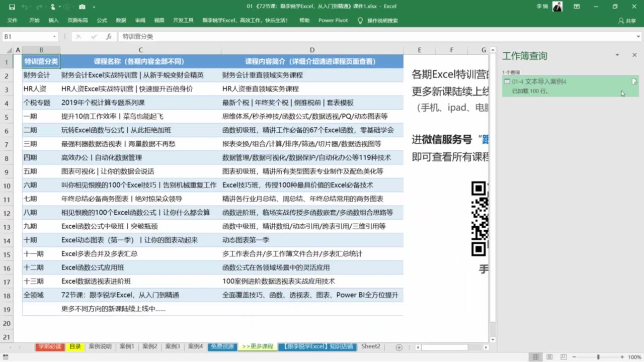Select row 10 header
Image resolution: width=644 pixels, height=362 pixels.
pos(7,185)
